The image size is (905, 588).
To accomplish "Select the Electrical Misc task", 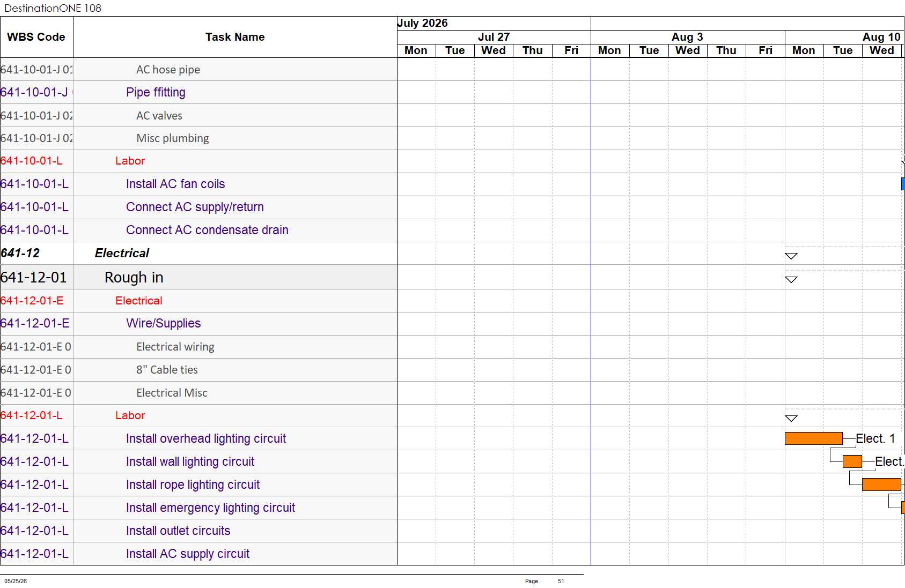I will coord(172,393).
